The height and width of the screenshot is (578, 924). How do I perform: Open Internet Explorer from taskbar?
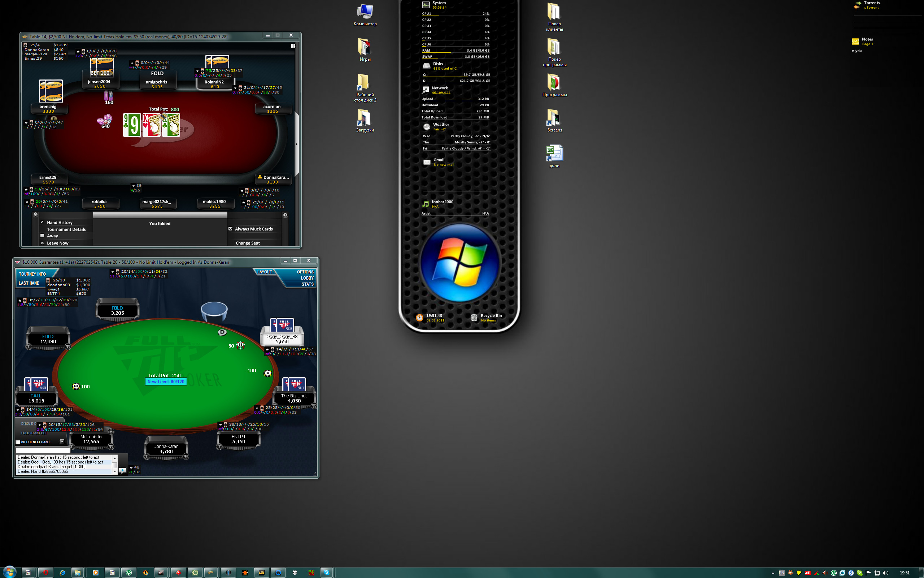click(x=62, y=572)
